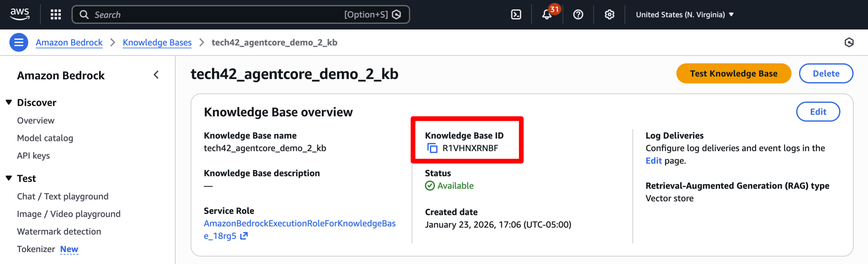Go to the Knowledge Bases breadcrumb link
The height and width of the screenshot is (264, 868).
(x=157, y=42)
